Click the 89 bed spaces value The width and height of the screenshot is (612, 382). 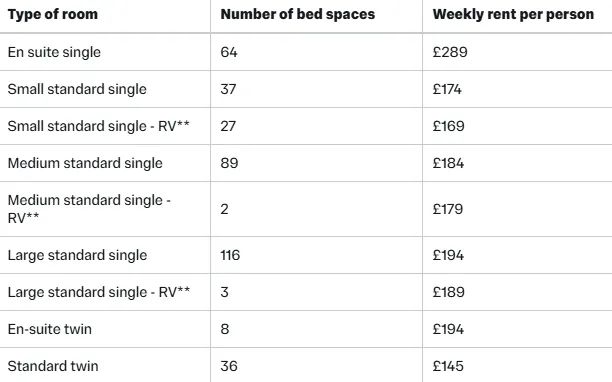point(229,163)
